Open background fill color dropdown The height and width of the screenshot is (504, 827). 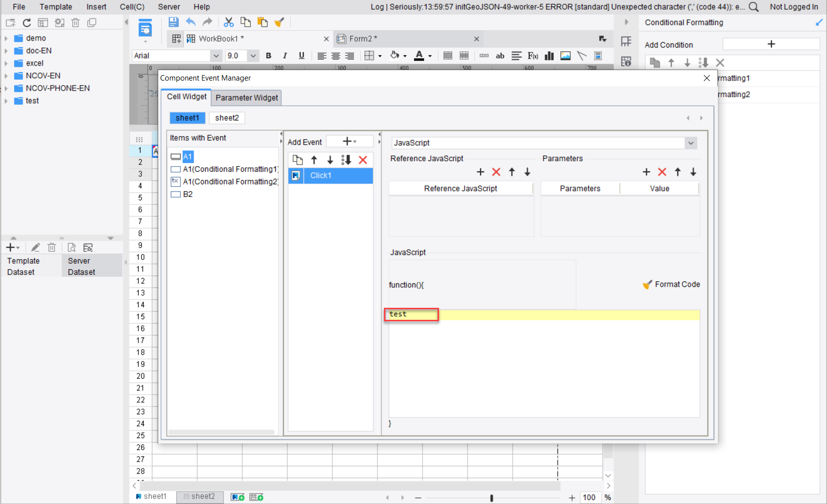[405, 56]
